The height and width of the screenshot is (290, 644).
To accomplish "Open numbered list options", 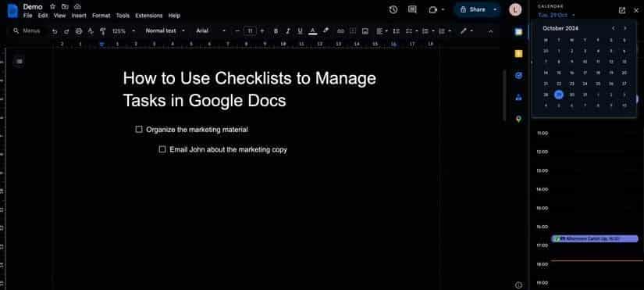I will click(x=444, y=30).
